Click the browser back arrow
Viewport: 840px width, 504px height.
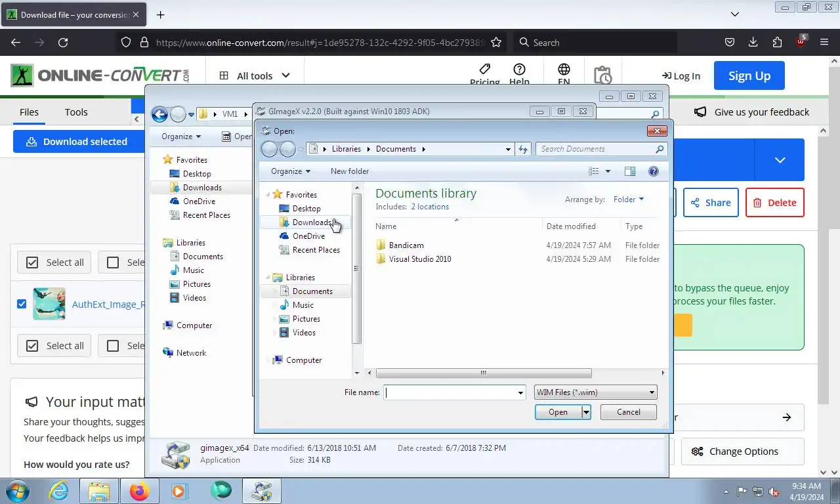click(16, 43)
